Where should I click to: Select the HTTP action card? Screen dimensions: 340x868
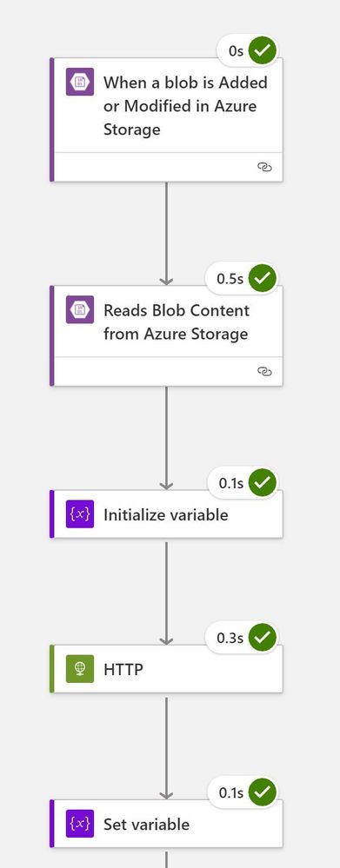(x=166, y=669)
